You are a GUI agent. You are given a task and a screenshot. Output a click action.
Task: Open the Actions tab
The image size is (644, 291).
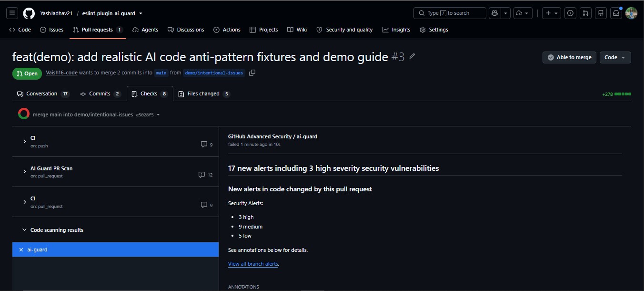(x=227, y=30)
